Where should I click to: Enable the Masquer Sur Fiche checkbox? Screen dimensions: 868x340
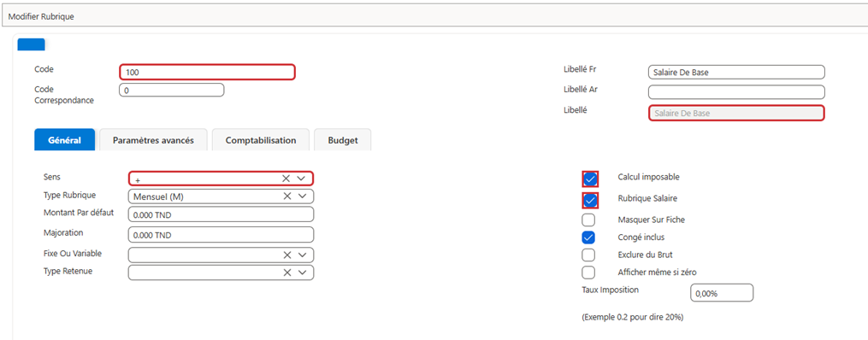point(588,220)
